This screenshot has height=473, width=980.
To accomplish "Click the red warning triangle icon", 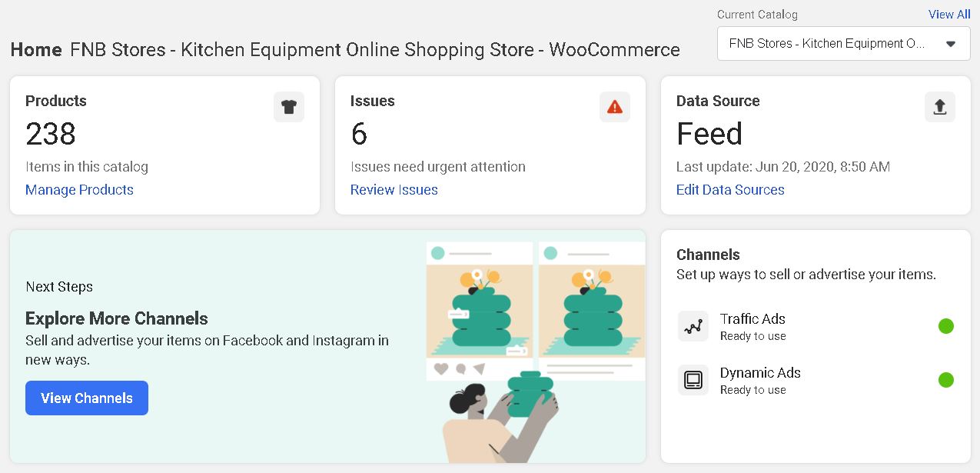I will point(615,107).
